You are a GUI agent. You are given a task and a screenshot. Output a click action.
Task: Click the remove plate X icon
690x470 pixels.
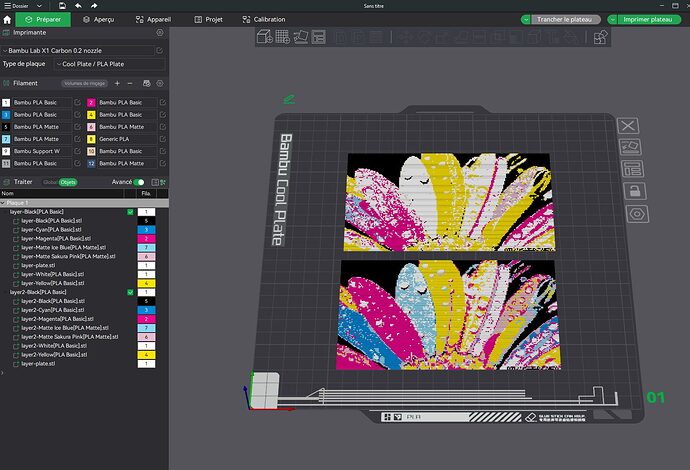(x=628, y=126)
